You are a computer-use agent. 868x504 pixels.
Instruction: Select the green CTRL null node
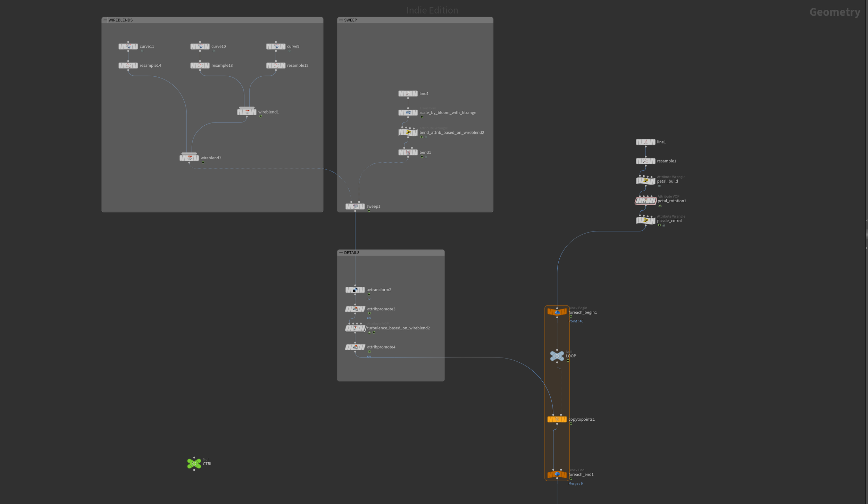click(x=194, y=464)
